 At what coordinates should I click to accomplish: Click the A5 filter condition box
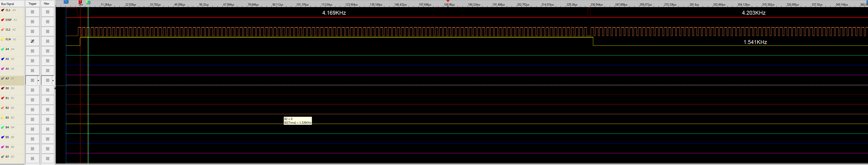[48, 61]
